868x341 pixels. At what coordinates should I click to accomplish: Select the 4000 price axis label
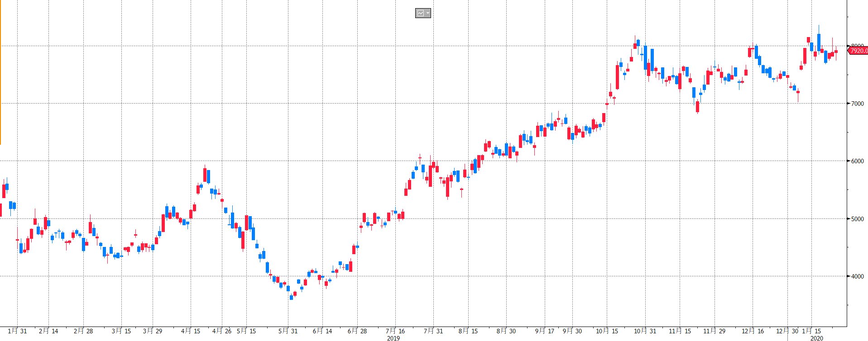pyautogui.click(x=857, y=276)
